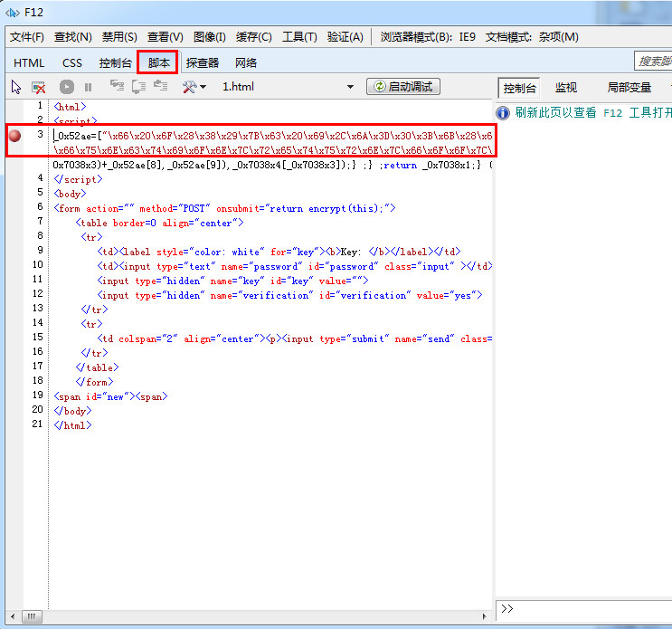Click the info icon beside refresh message
This screenshot has width=672, height=629.
coord(503,113)
